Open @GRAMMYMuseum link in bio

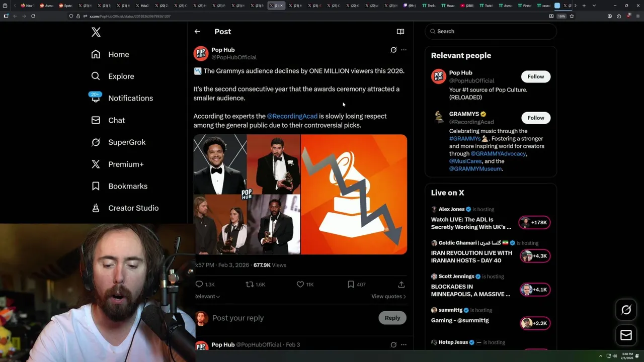coord(475,169)
